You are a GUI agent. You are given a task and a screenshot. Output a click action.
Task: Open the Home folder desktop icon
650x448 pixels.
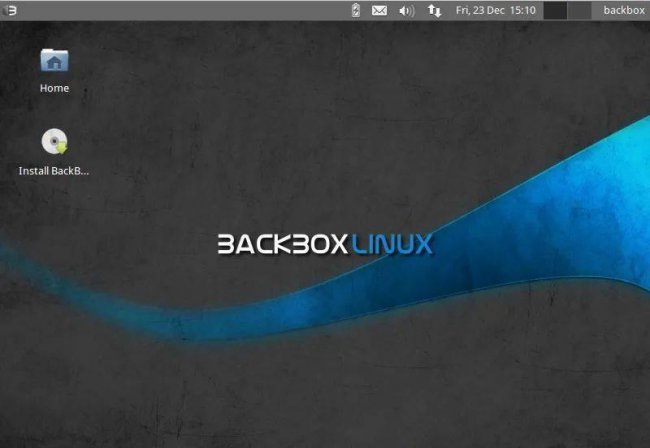[54, 61]
